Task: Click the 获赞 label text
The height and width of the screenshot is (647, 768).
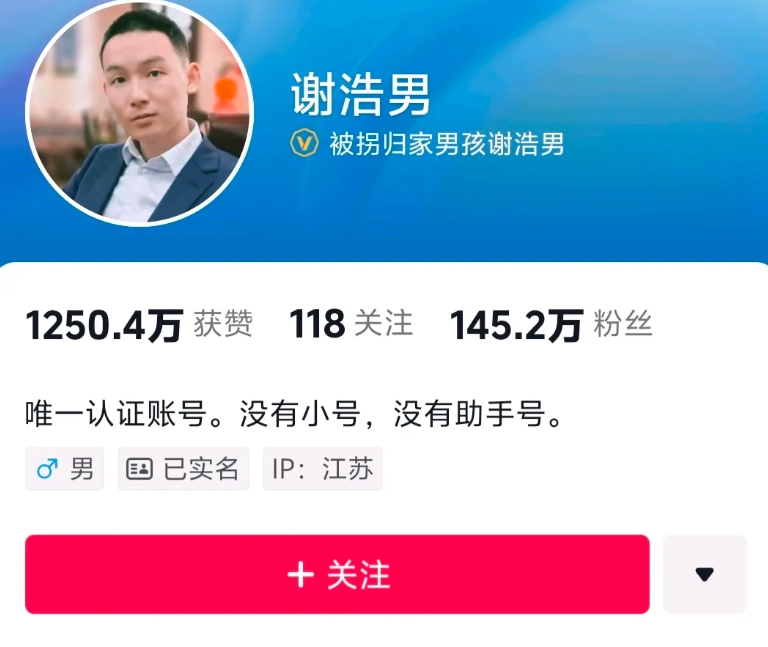Action: tap(223, 324)
